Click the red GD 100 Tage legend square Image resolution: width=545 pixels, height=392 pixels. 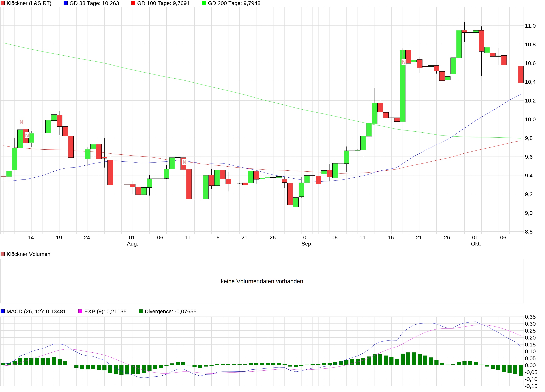click(133, 3)
